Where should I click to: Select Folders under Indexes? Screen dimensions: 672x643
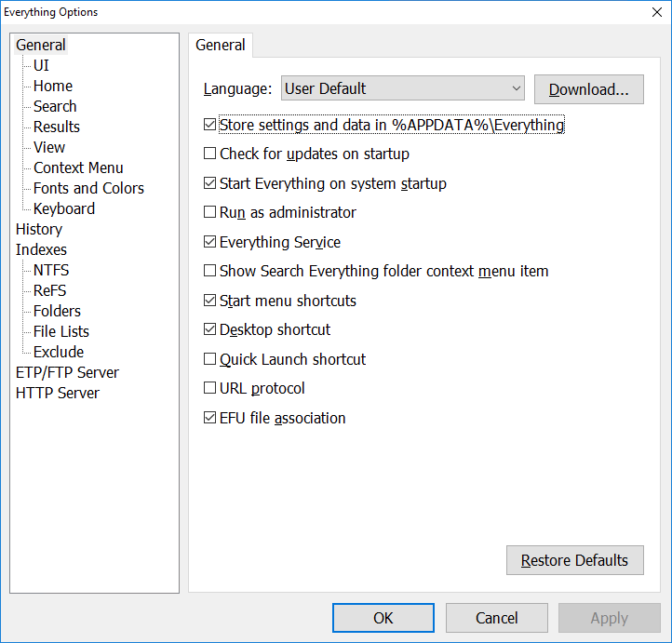pyautogui.click(x=57, y=311)
